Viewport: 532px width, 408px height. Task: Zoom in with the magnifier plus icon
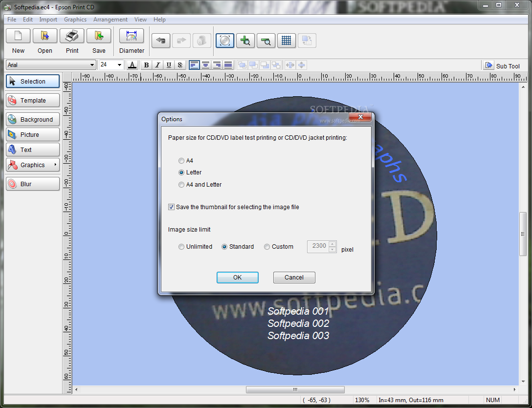click(x=245, y=41)
